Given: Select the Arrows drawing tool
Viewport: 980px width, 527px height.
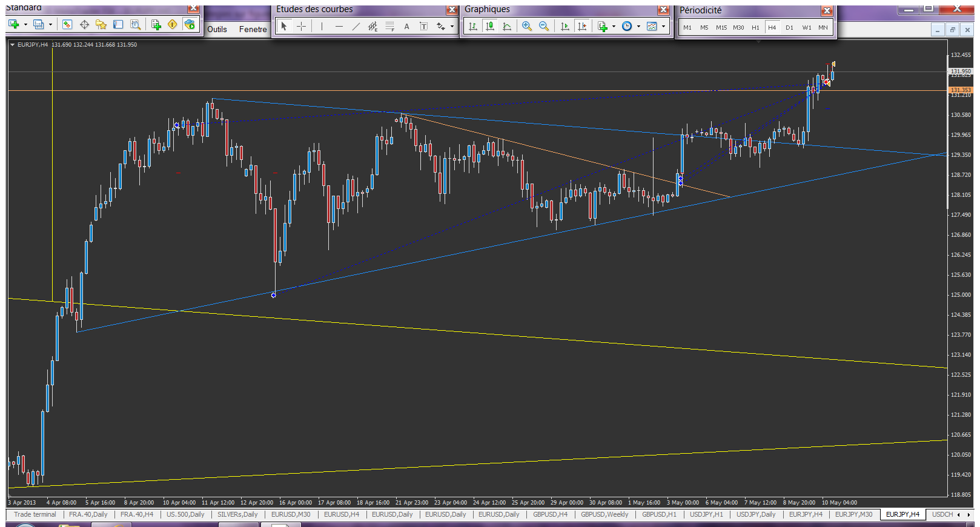Looking at the screenshot, I should (x=441, y=26).
